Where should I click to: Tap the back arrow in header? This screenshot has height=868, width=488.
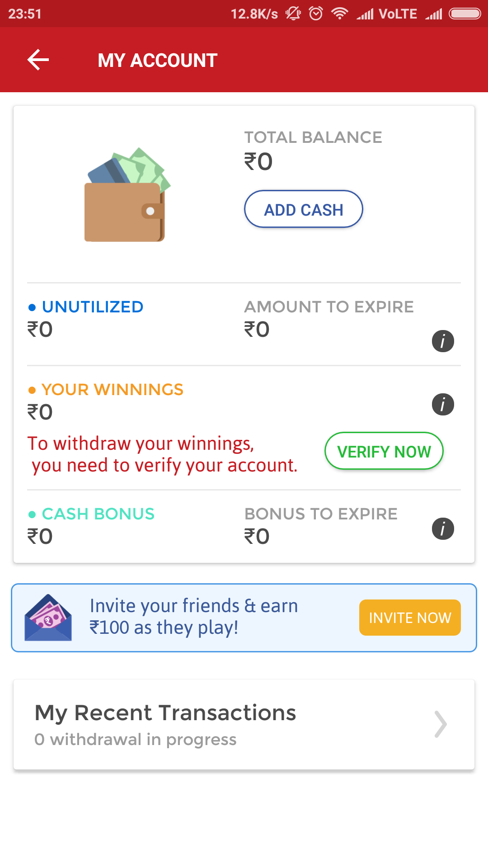coord(38,60)
